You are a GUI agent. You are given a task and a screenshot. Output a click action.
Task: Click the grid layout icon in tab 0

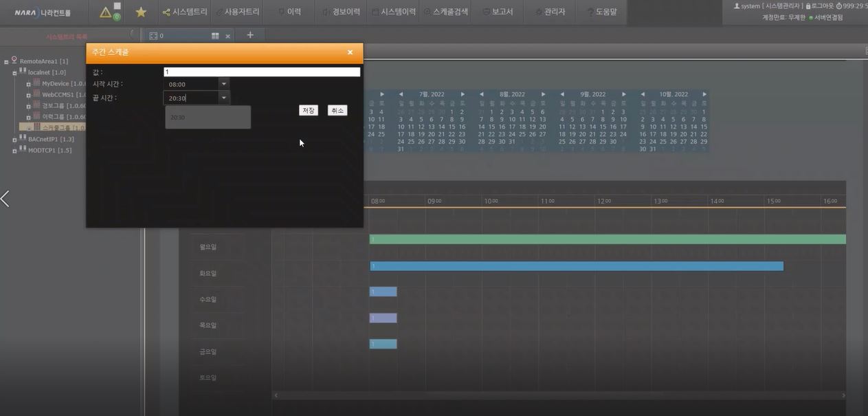215,36
